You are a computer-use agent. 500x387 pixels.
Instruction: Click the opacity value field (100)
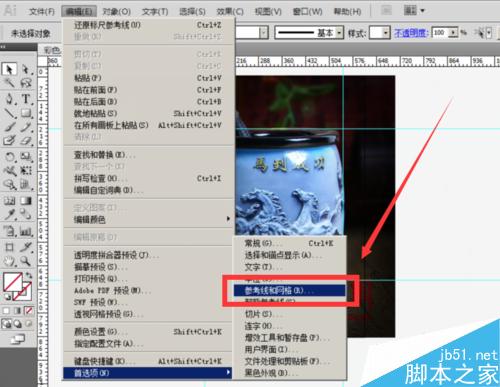[440, 33]
